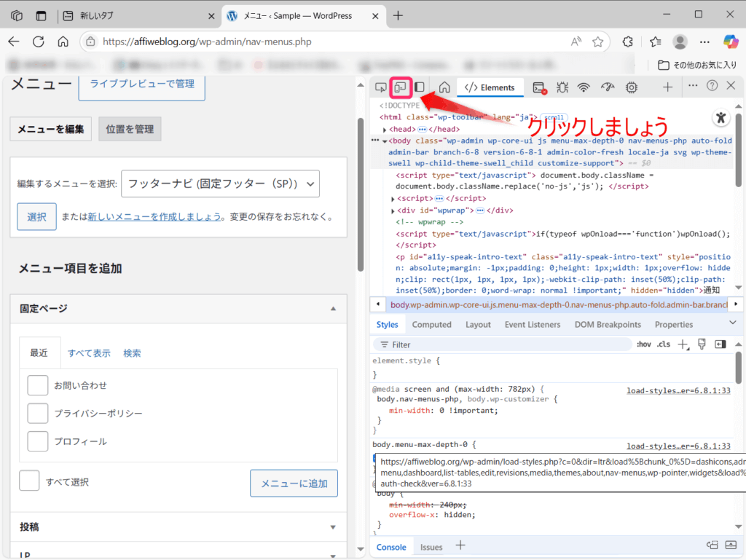Follow the 新しいメニューを作成しましょう link
The image size is (746, 560).
(x=154, y=217)
